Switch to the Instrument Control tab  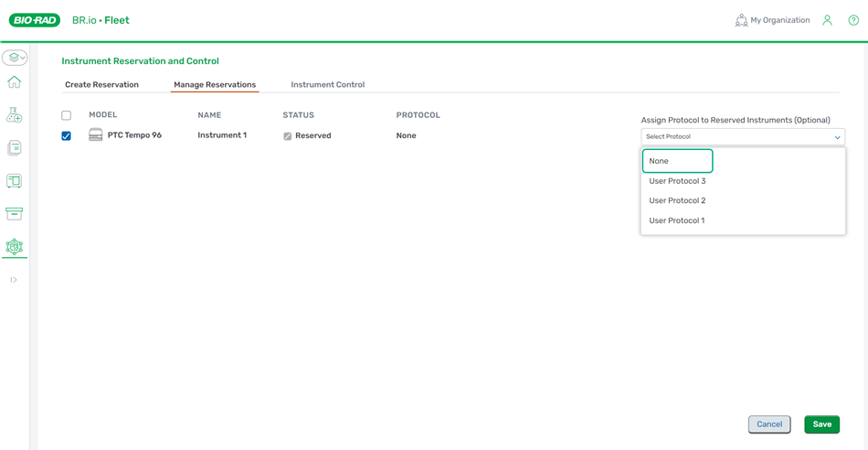(x=327, y=85)
